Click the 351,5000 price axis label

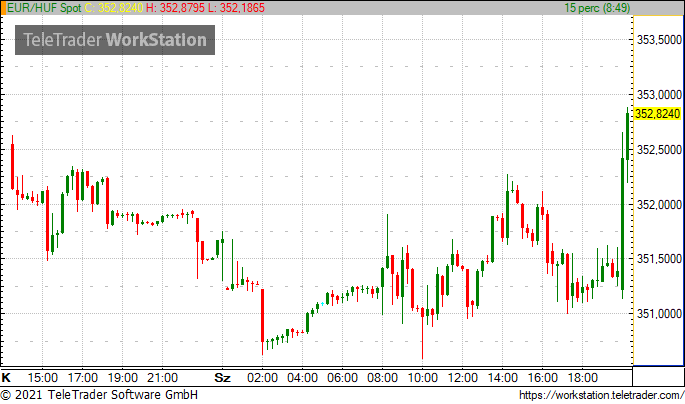pos(659,259)
